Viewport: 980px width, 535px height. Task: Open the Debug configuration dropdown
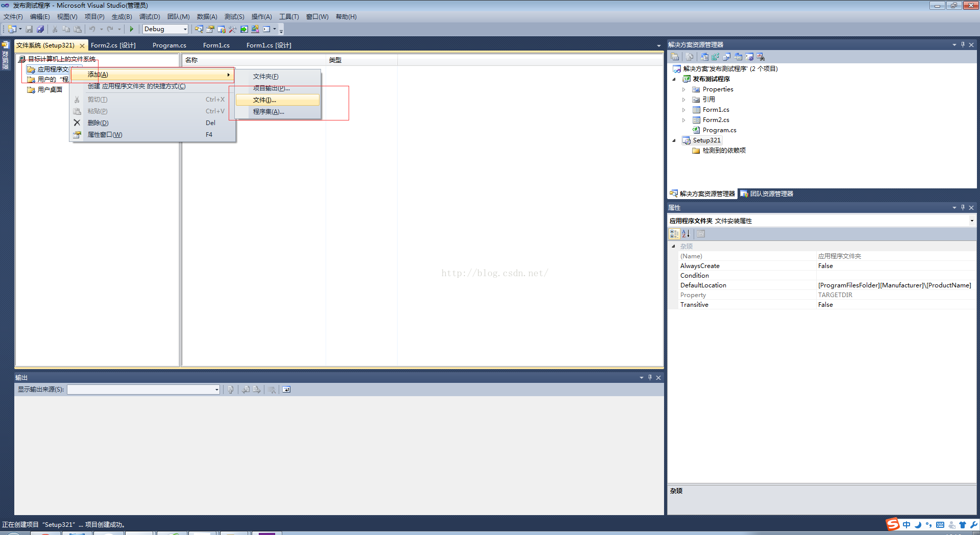point(185,29)
